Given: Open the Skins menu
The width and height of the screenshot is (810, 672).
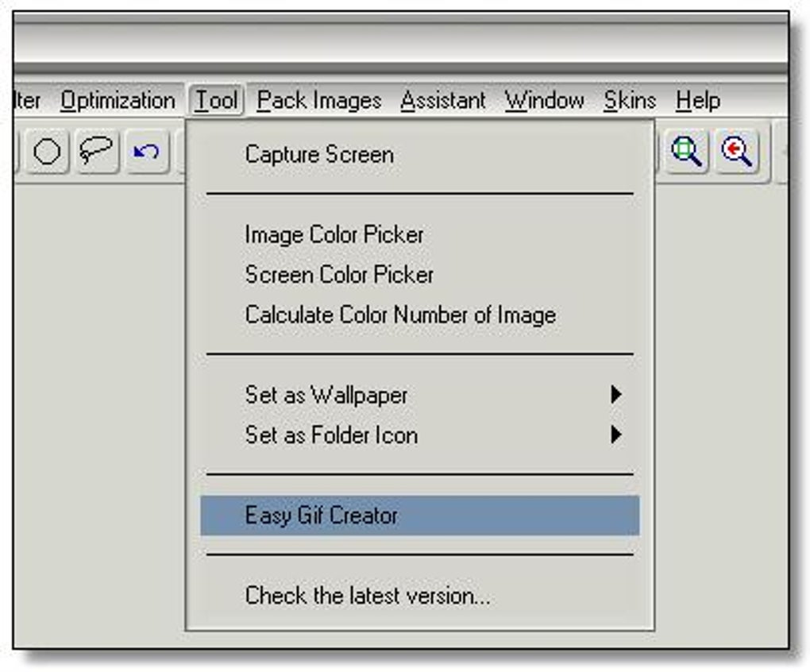Looking at the screenshot, I should tap(630, 101).
